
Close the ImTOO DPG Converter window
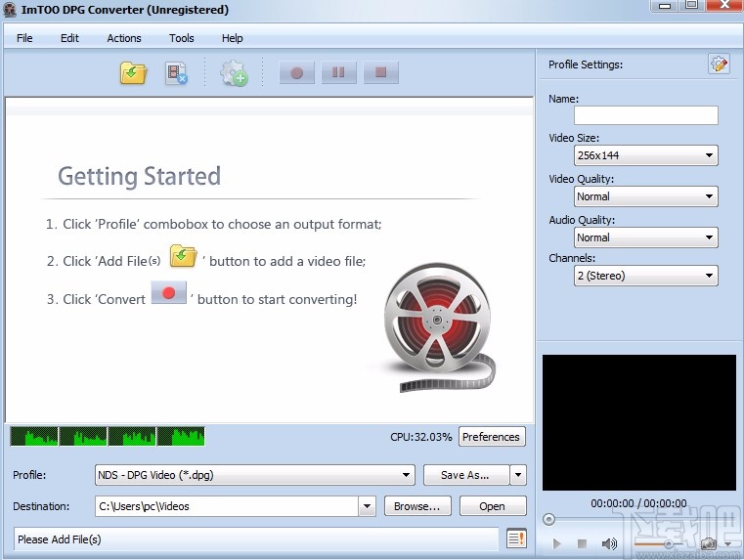pyautogui.click(x=724, y=5)
